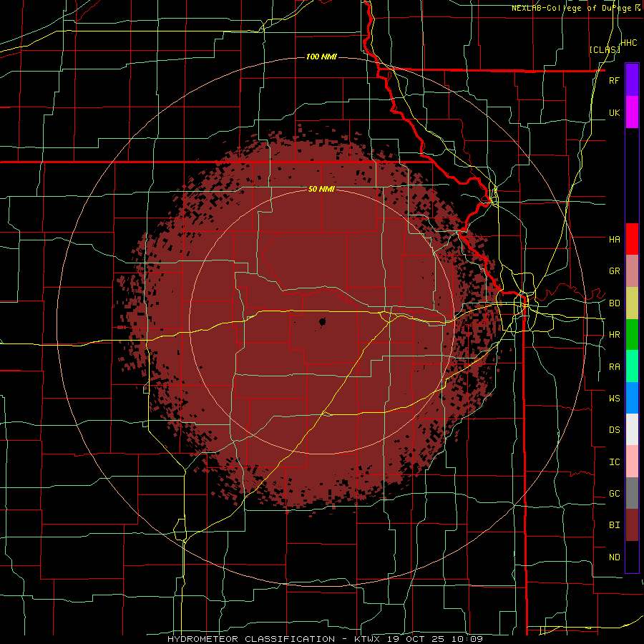Screen dimensions: 644x644
Task: Click the 'RF' legend label
Action: pos(614,80)
